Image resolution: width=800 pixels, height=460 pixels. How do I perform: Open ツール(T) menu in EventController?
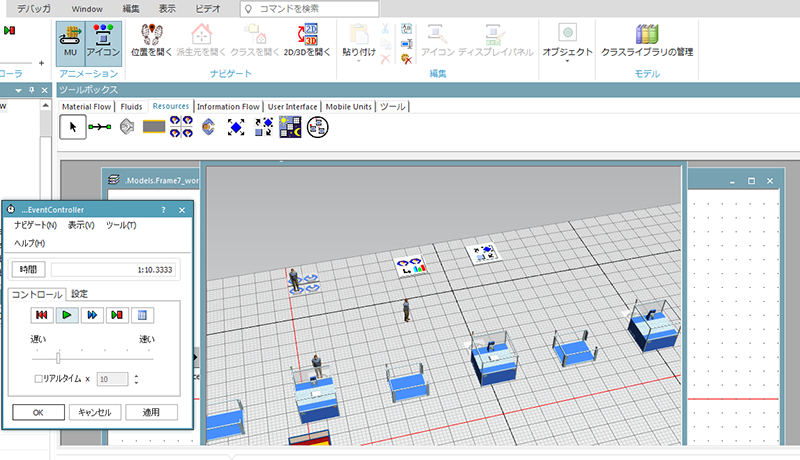coord(121,225)
